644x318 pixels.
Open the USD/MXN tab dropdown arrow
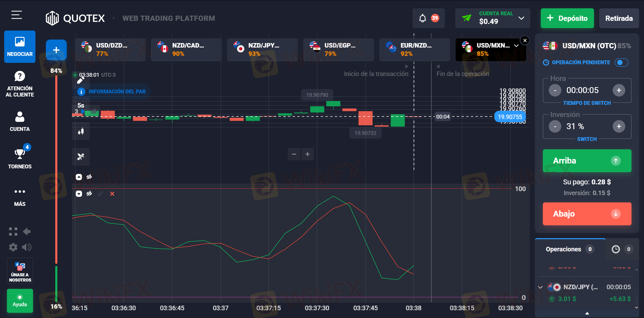point(516,45)
